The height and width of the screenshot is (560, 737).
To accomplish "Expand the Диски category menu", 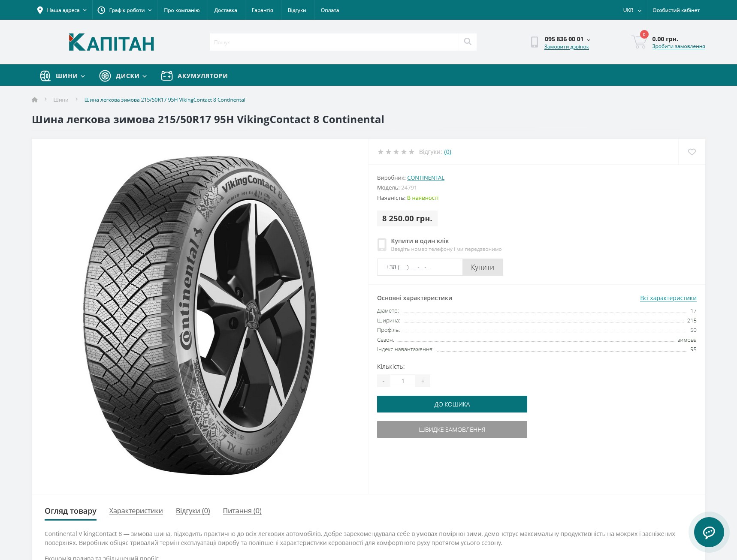I will coord(123,76).
